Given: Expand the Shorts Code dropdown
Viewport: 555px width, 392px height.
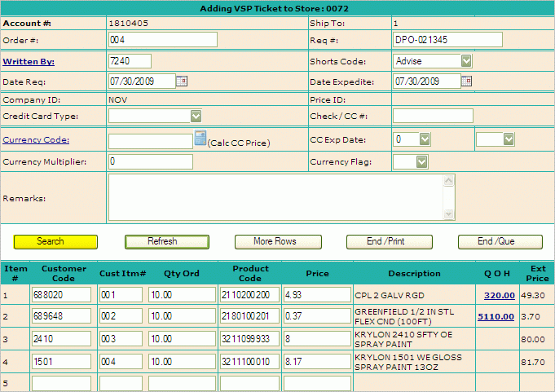Looking at the screenshot, I should pos(465,61).
